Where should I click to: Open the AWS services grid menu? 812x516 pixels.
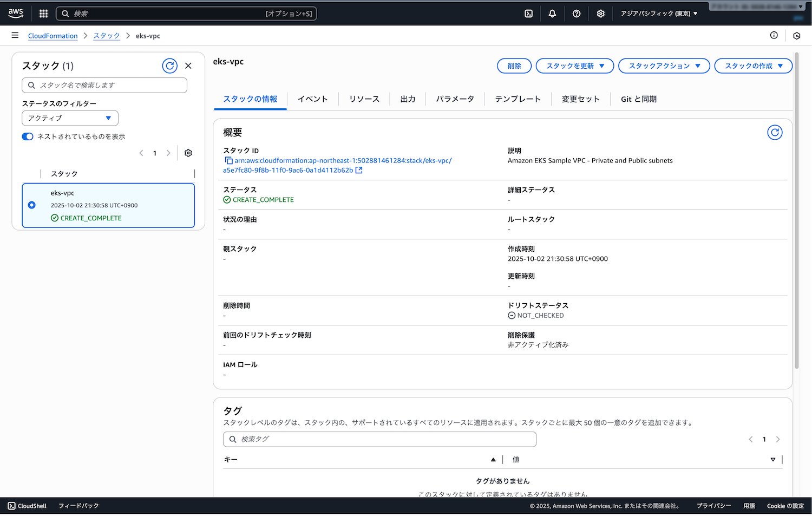coord(43,14)
